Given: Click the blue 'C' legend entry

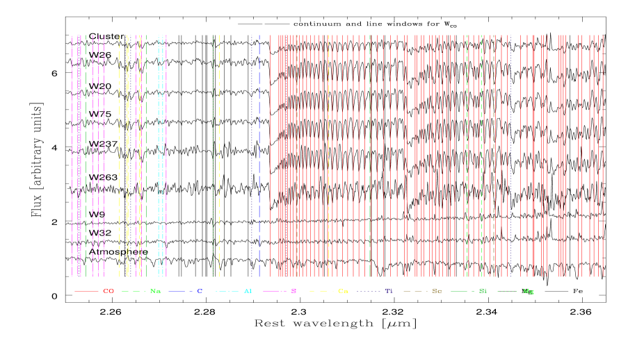Looking at the screenshot, I should (x=200, y=292).
